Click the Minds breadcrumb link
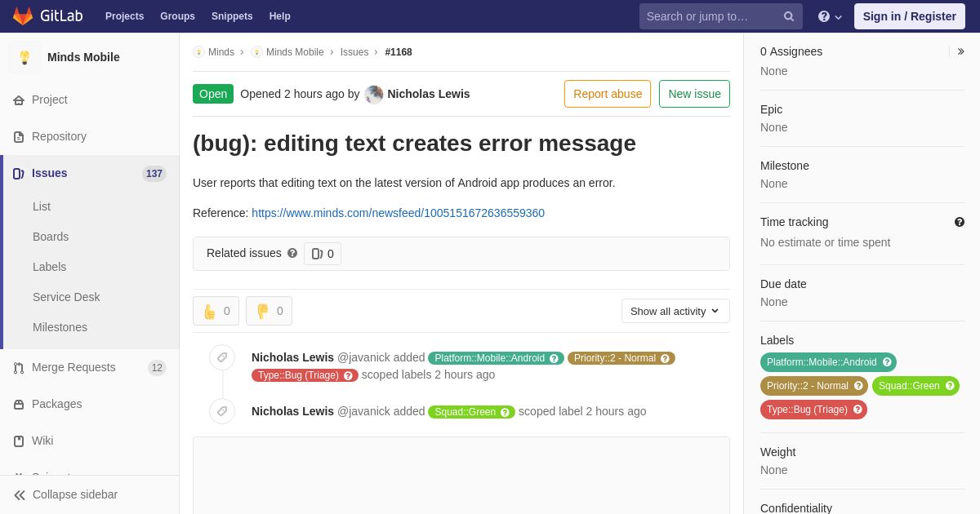 pyautogui.click(x=221, y=52)
